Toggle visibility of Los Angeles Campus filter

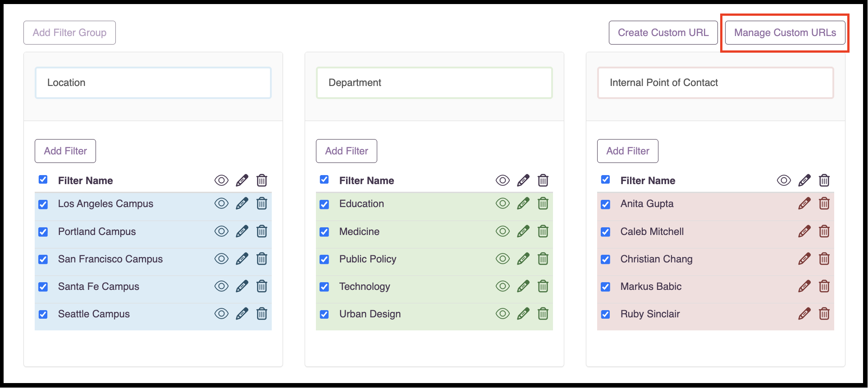[x=221, y=203]
